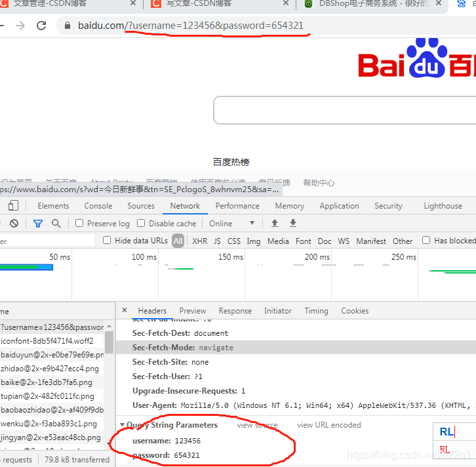Collapse the Query String Parameters section
The image size is (476, 467).
coord(123,425)
